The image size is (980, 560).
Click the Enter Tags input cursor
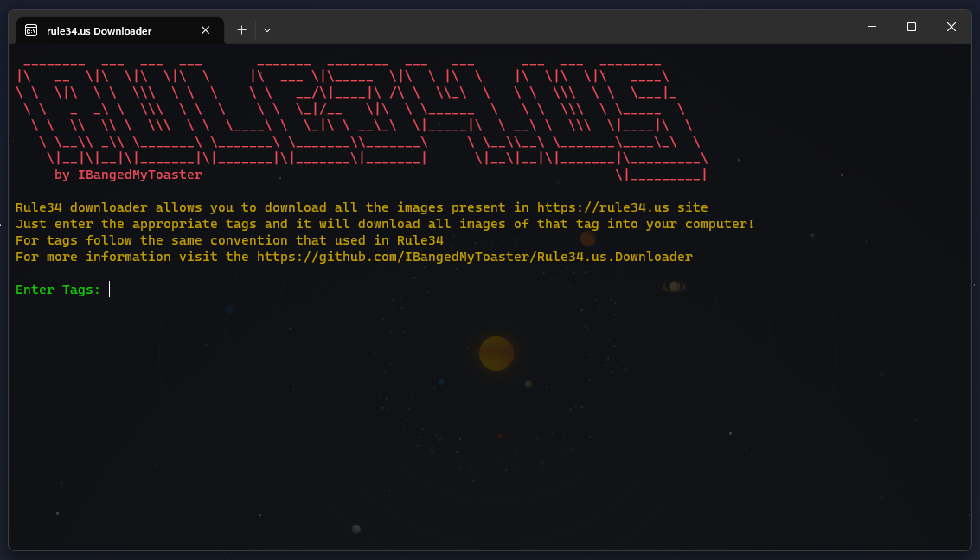[x=109, y=289]
